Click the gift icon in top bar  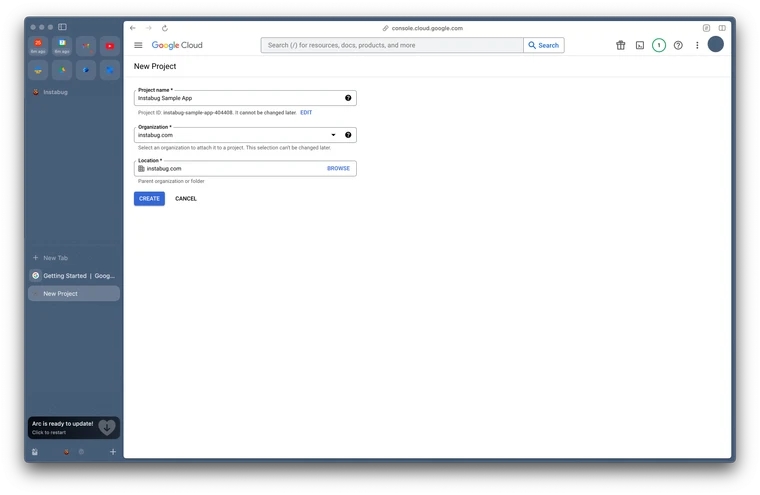click(x=620, y=45)
